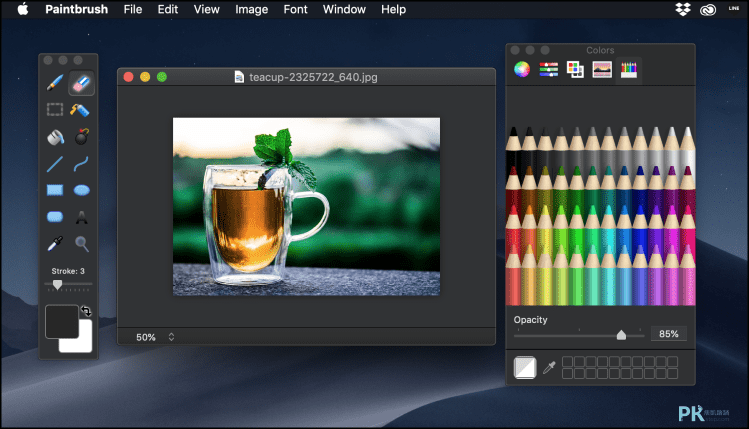749x429 pixels.
Task: Select the Ellipse shape tool
Action: (82, 190)
